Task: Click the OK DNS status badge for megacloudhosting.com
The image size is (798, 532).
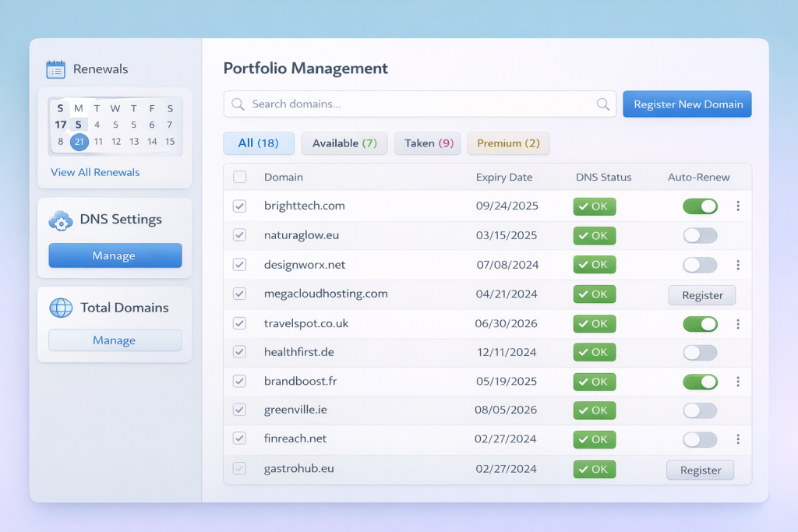Action: tap(595, 294)
